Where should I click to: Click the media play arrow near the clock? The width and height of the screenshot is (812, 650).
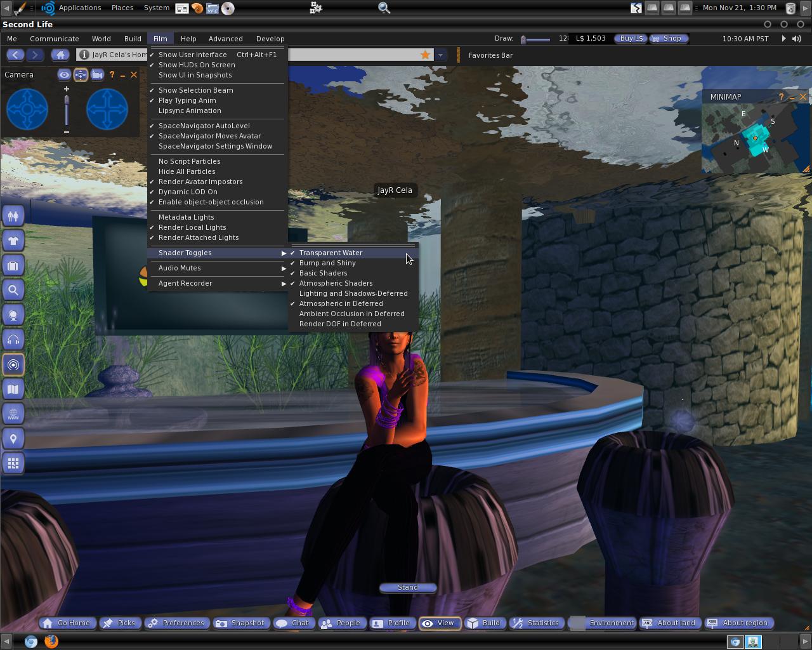pos(783,39)
